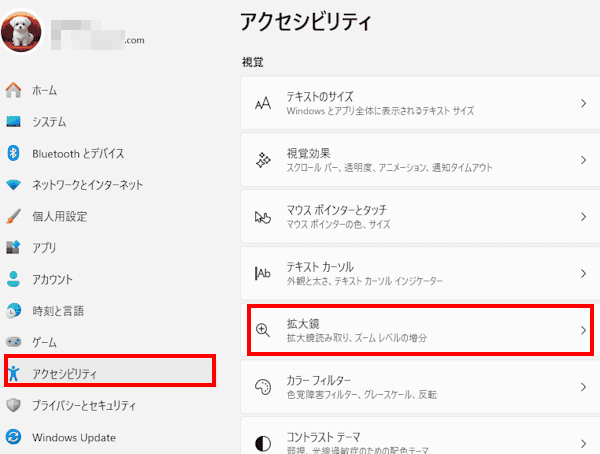Select ゲーム in the sidebar

tap(44, 342)
